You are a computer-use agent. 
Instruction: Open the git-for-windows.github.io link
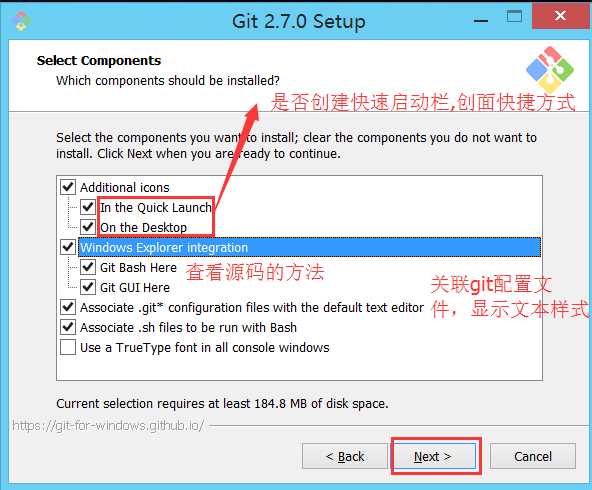coord(108,426)
